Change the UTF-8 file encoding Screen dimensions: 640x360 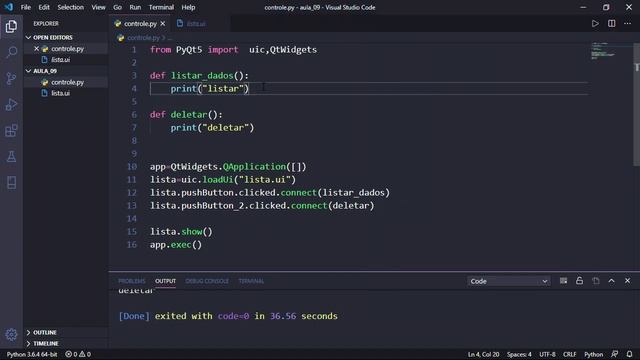(547, 354)
